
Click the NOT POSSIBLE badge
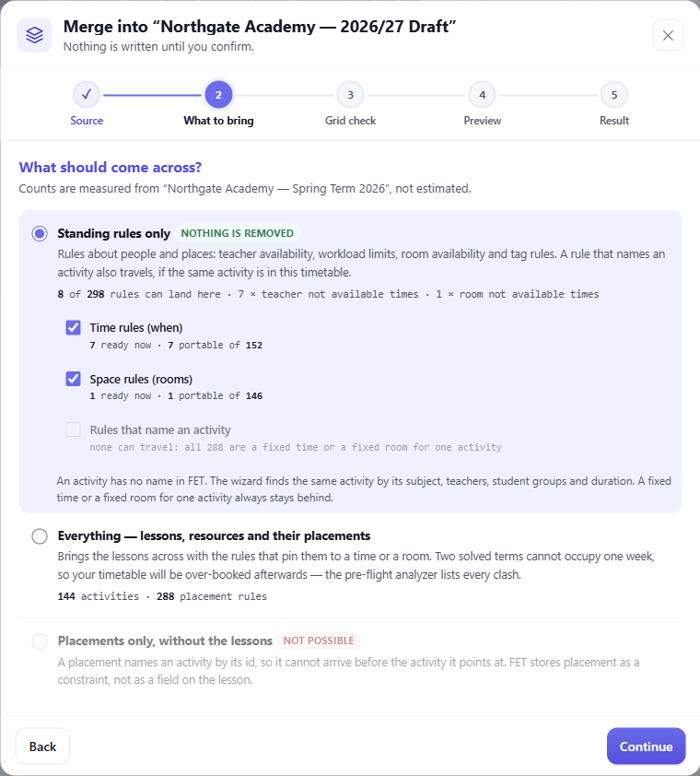[x=319, y=641]
